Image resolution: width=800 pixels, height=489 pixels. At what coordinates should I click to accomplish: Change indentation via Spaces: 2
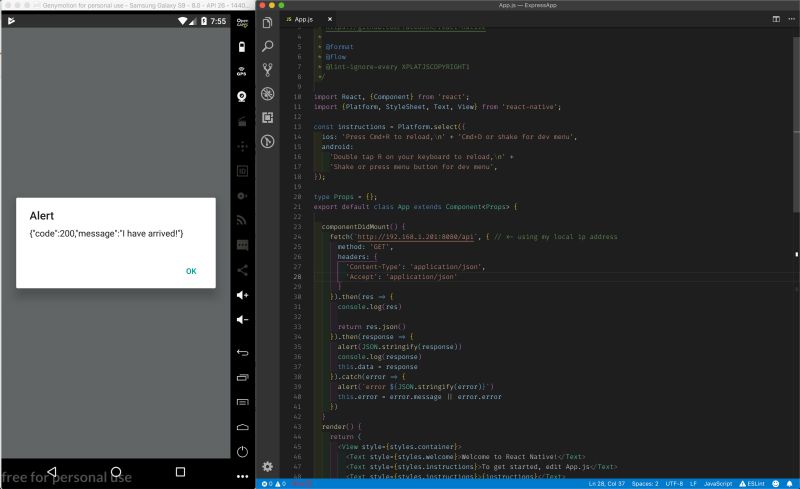pyautogui.click(x=645, y=483)
